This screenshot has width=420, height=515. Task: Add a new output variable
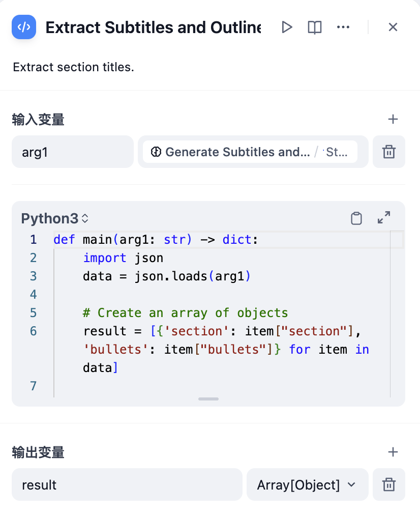[393, 452]
